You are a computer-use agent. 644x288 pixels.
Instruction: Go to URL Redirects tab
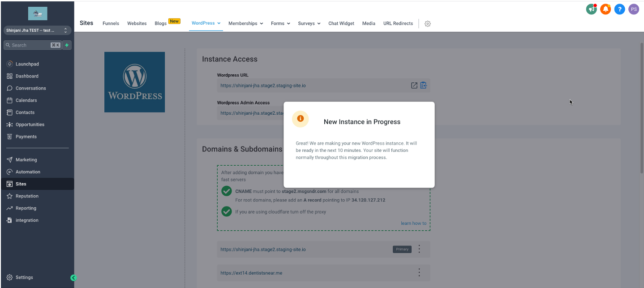click(398, 23)
